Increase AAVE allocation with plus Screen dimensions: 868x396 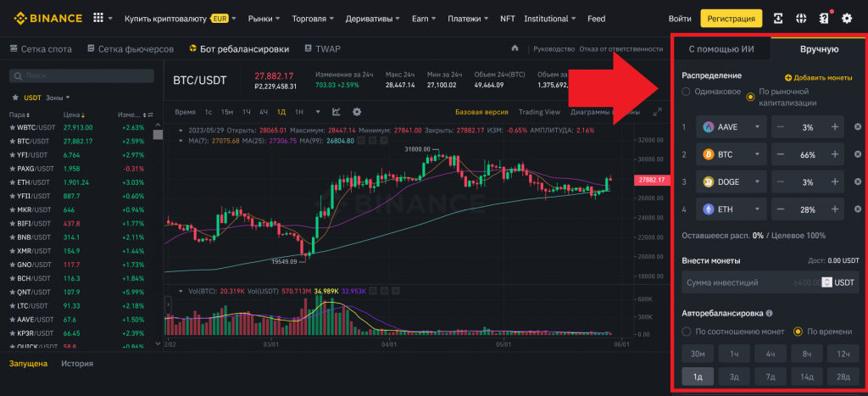click(835, 127)
